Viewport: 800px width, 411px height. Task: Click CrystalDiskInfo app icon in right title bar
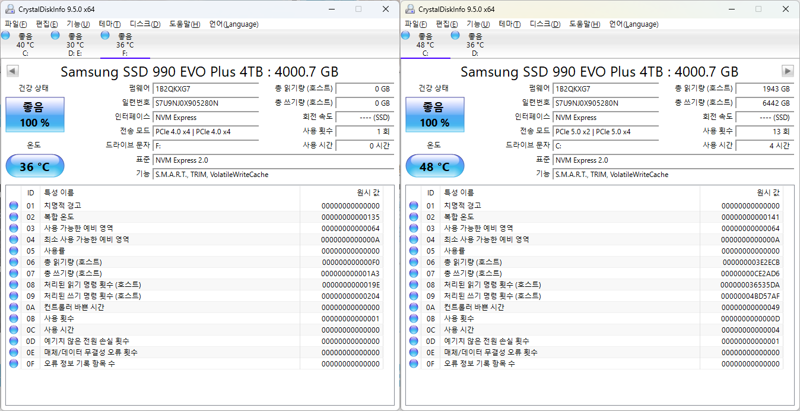[x=410, y=9]
